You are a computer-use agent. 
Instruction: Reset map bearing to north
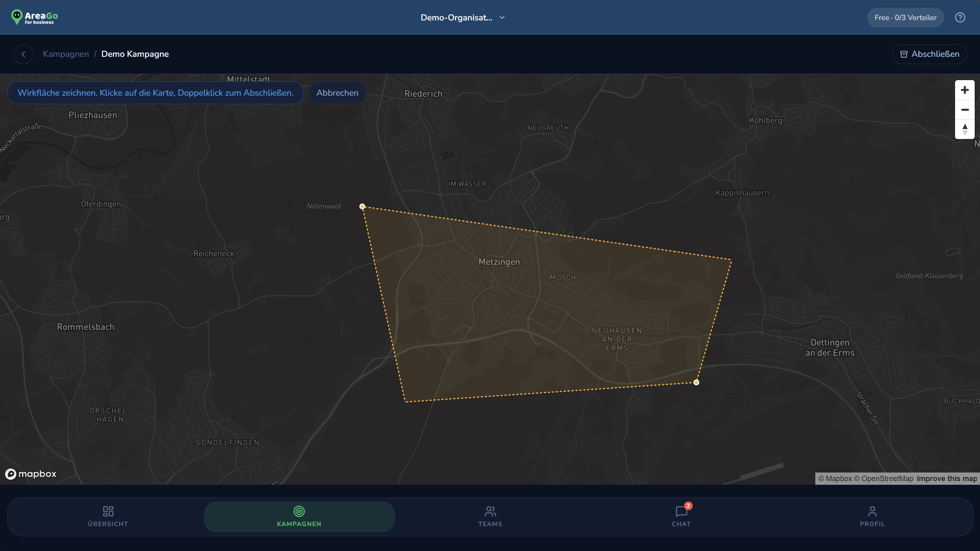click(964, 129)
